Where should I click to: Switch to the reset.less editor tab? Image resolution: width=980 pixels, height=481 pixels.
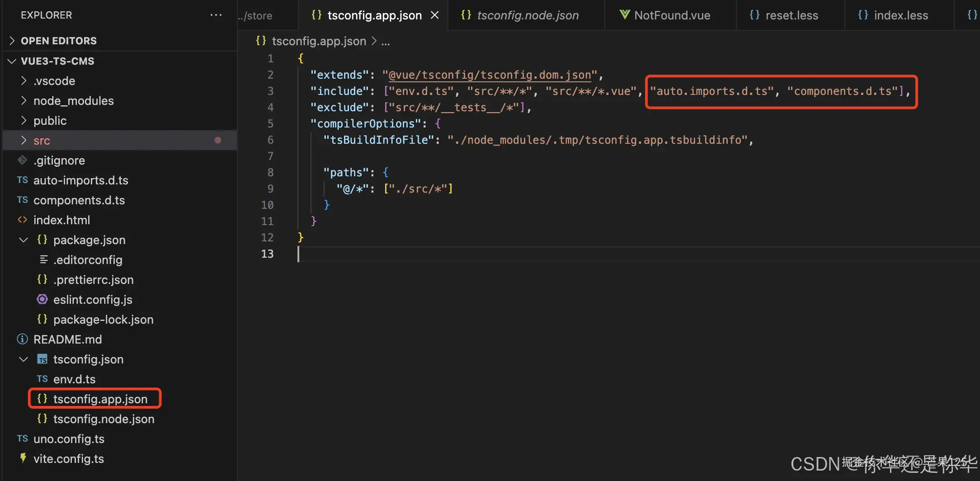pos(791,15)
